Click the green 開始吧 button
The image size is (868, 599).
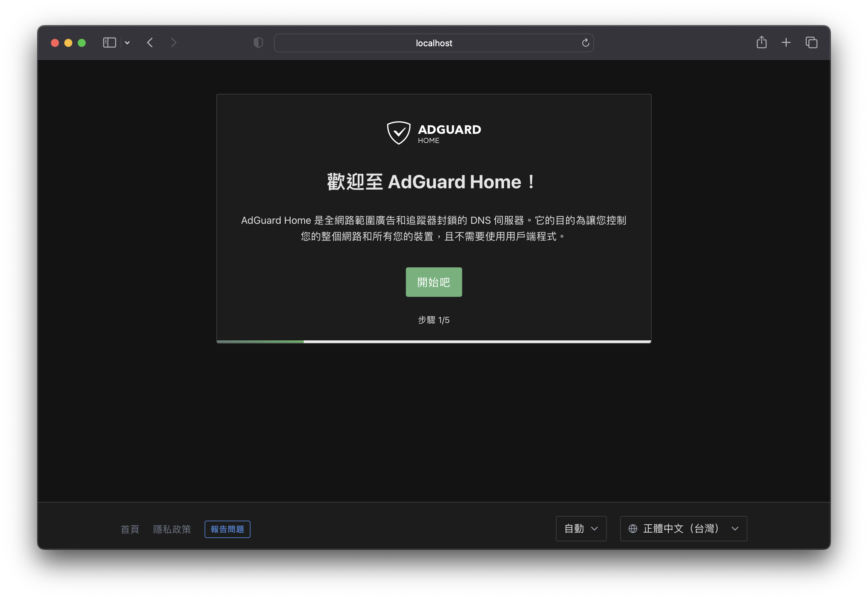click(434, 282)
